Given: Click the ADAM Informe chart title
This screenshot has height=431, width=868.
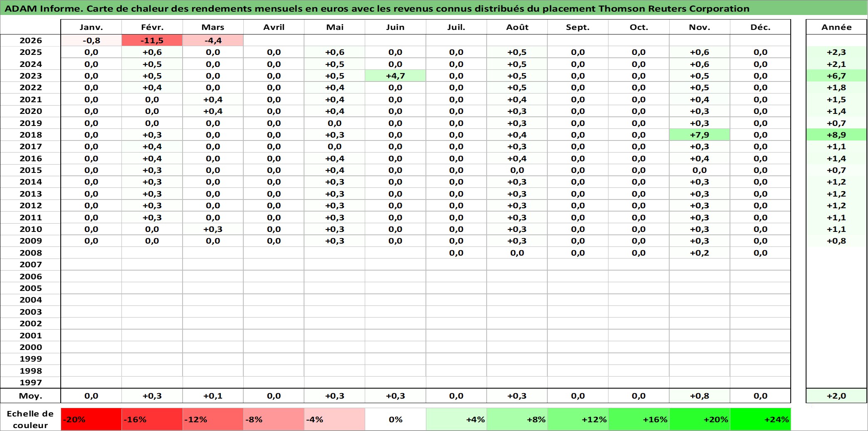Looking at the screenshot, I should [377, 8].
